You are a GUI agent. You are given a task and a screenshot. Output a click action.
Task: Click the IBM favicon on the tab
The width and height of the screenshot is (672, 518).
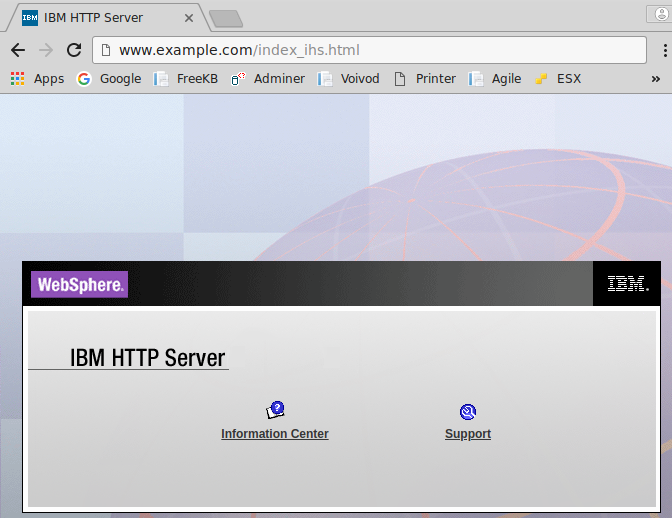[x=30, y=18]
